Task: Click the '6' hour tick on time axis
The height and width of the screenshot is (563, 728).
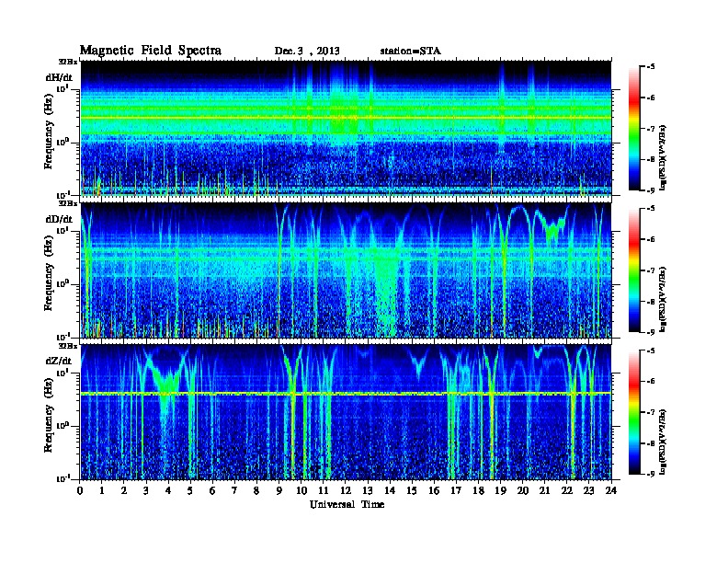Action: 212,491
